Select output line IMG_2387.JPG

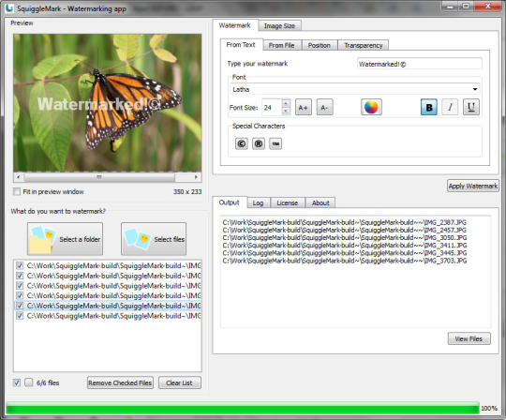point(345,222)
